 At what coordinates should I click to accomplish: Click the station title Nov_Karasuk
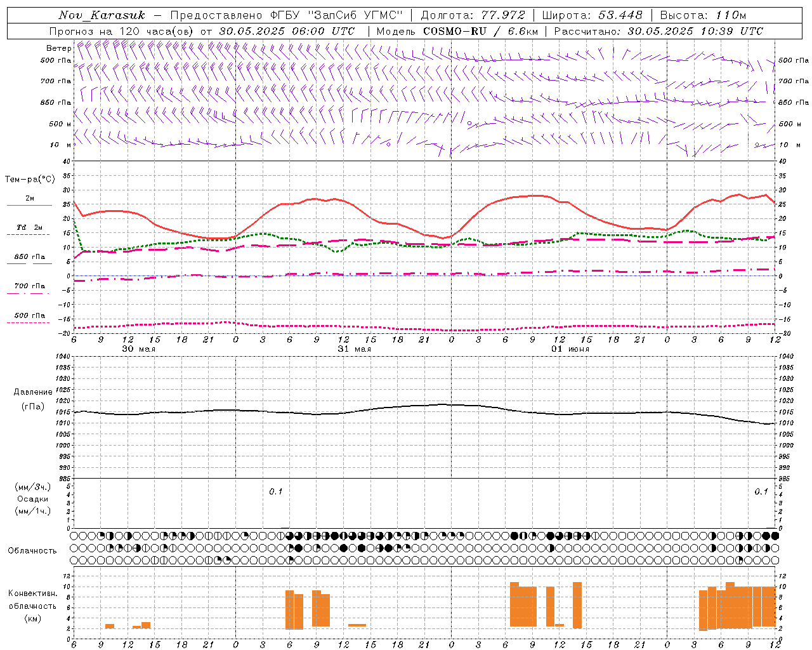coord(101,15)
